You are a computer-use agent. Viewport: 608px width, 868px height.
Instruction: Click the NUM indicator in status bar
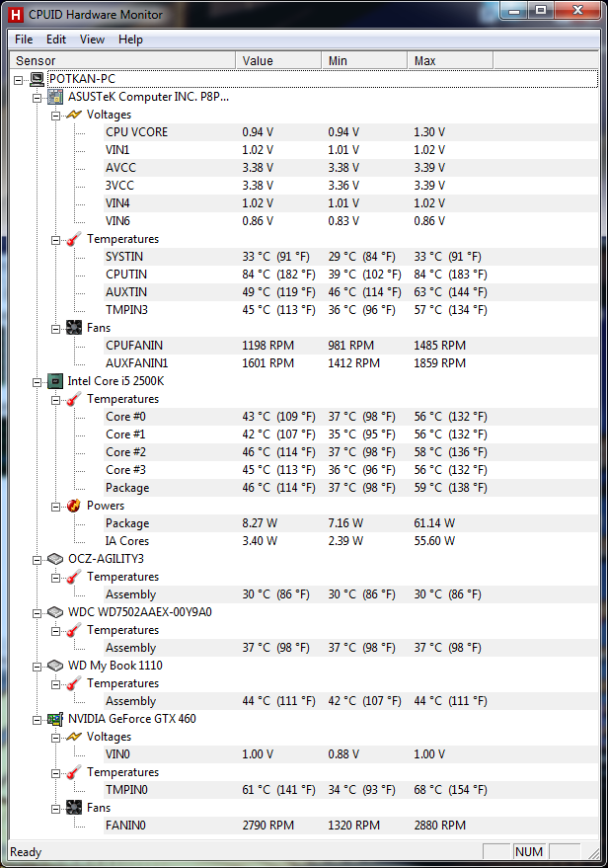[529, 852]
